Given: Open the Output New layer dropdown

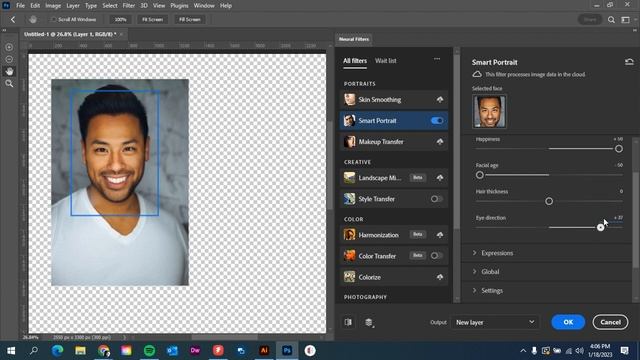Looking at the screenshot, I should click(x=495, y=322).
